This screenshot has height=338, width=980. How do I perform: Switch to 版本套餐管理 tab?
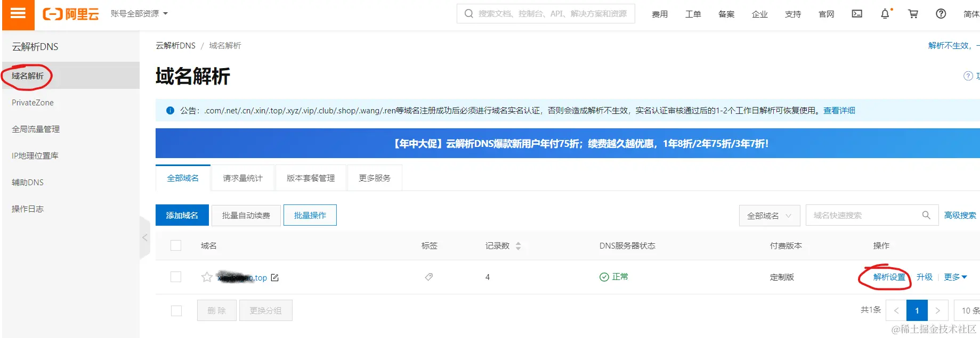pos(311,178)
